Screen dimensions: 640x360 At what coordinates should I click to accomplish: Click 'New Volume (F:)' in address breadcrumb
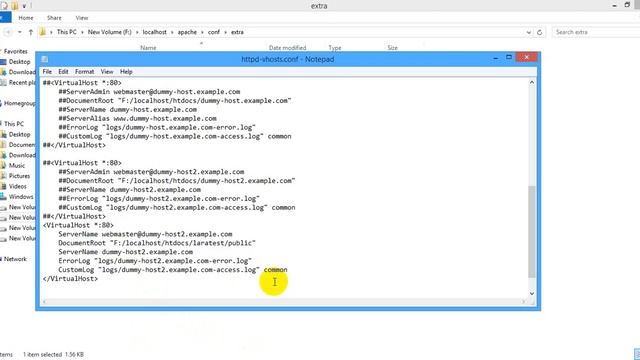(109, 32)
